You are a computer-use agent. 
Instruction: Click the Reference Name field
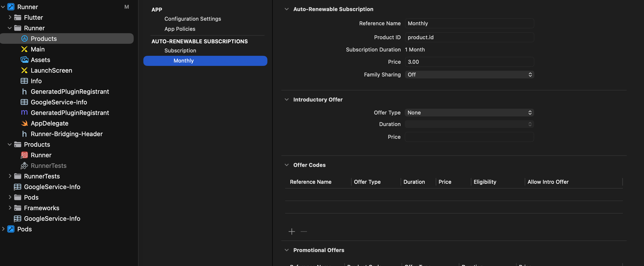point(469,23)
